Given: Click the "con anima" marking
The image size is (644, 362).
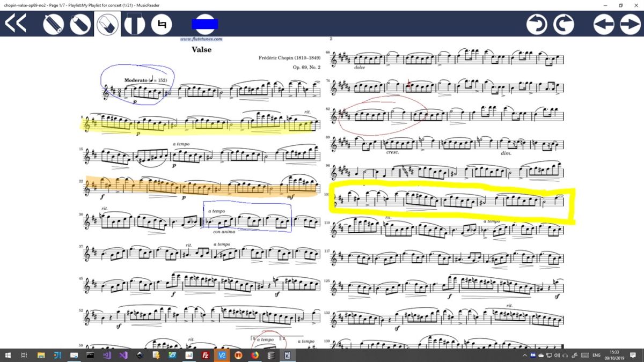Looking at the screenshot, I should tap(224, 232).
